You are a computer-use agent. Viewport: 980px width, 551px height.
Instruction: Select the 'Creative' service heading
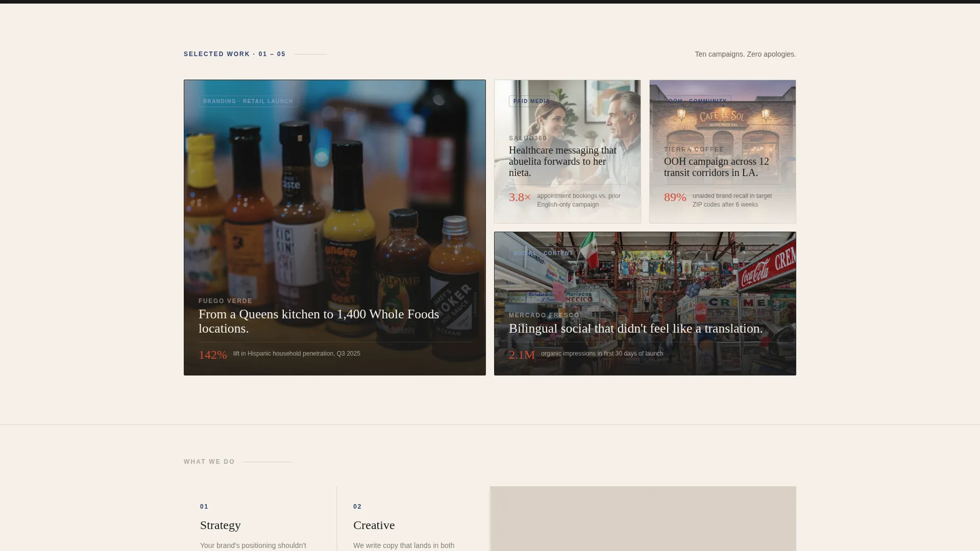point(374,525)
